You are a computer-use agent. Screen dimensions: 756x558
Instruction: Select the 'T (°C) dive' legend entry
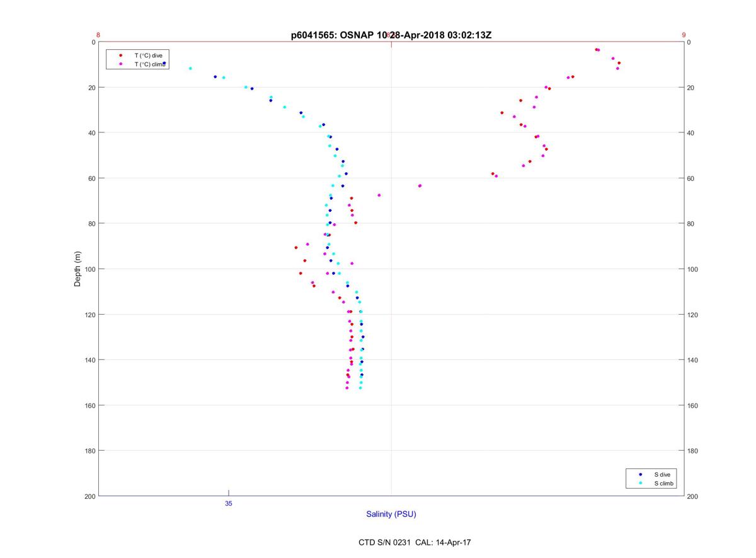pos(148,55)
